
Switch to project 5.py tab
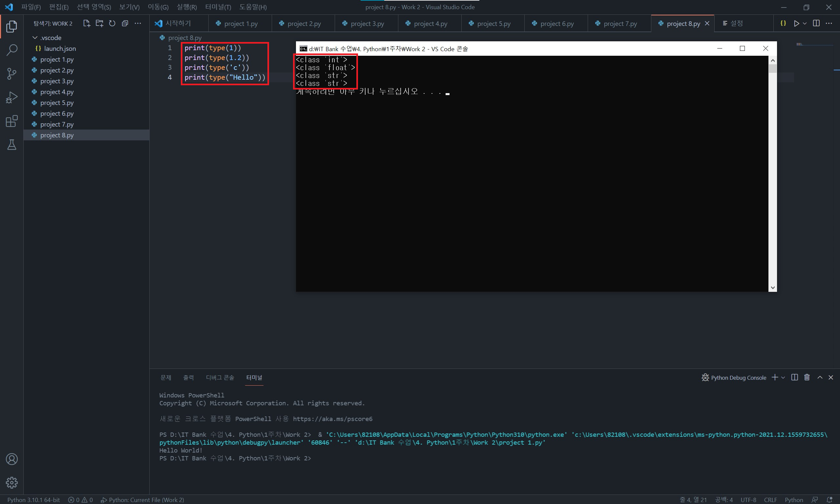click(x=493, y=23)
